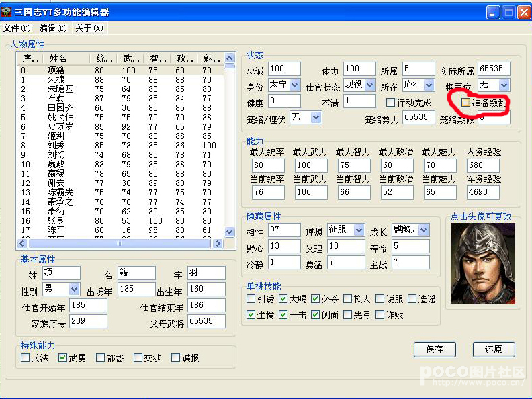Uncheck the 必杀 duel skill
Viewport: 532px width, 399px height.
(x=315, y=299)
